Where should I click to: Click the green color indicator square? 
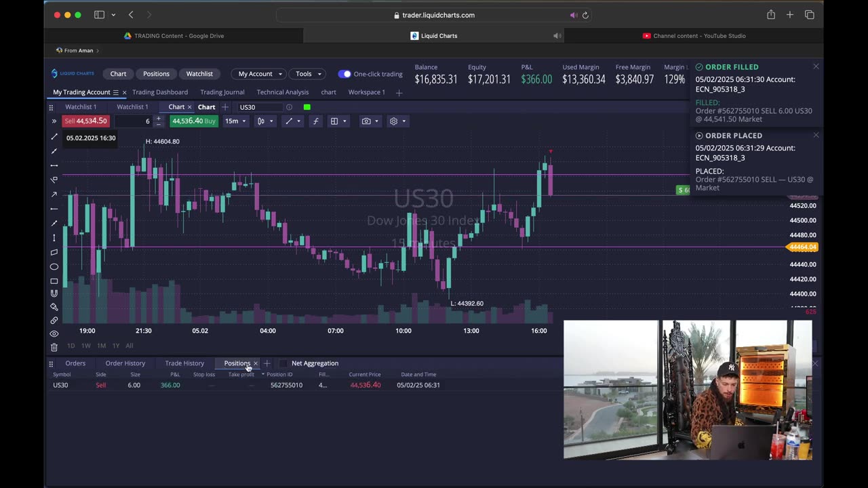(307, 107)
